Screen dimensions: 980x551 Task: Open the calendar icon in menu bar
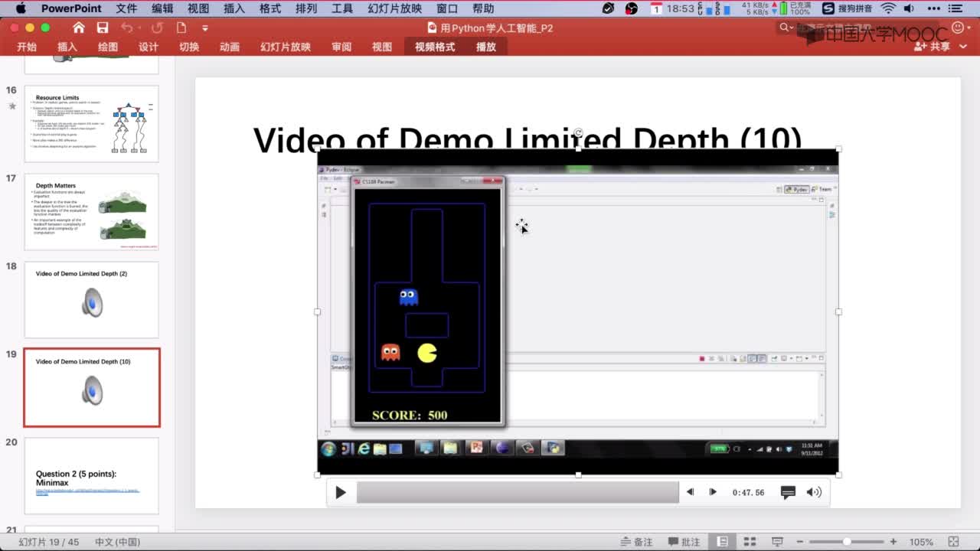[656, 8]
